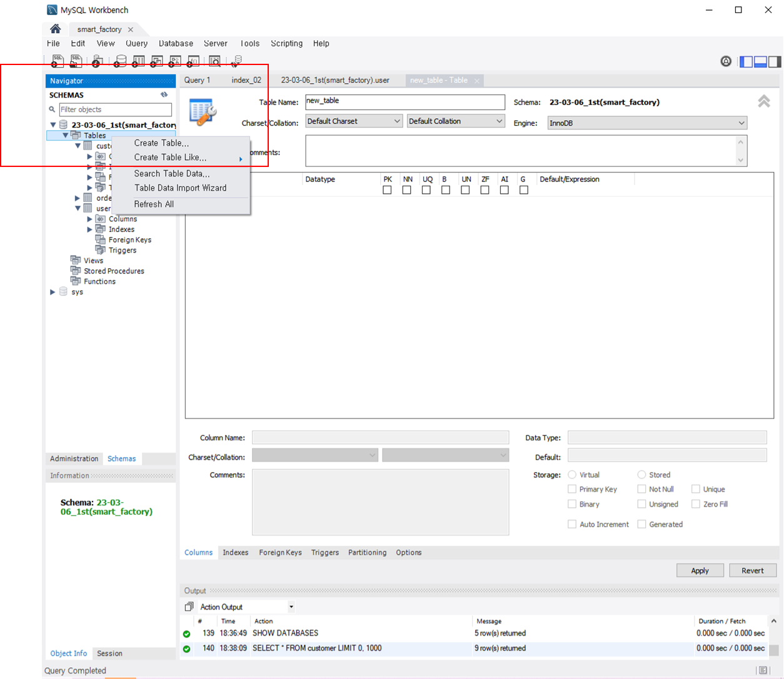Screen dimensions: 784x679
Task: Choose Refresh All from context menu
Action: point(181,204)
